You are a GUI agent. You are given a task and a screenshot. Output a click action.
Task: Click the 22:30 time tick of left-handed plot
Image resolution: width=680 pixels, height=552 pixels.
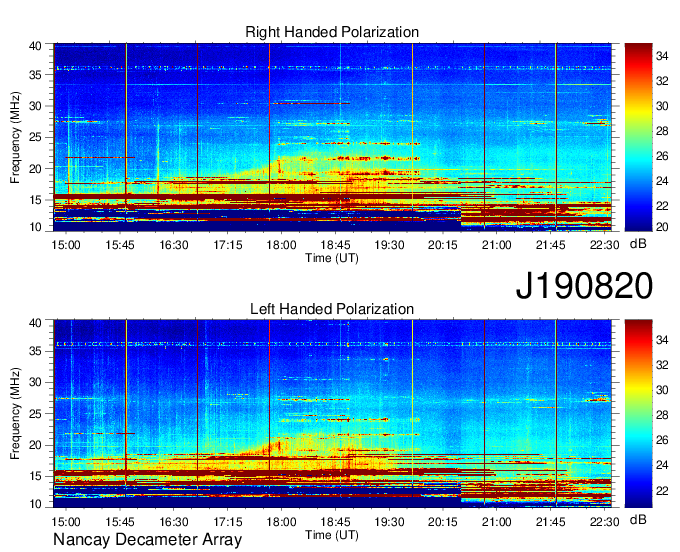click(x=604, y=521)
